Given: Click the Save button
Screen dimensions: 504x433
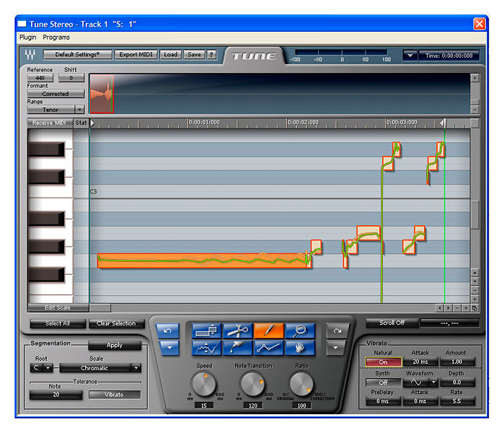Looking at the screenshot, I should coord(194,54).
